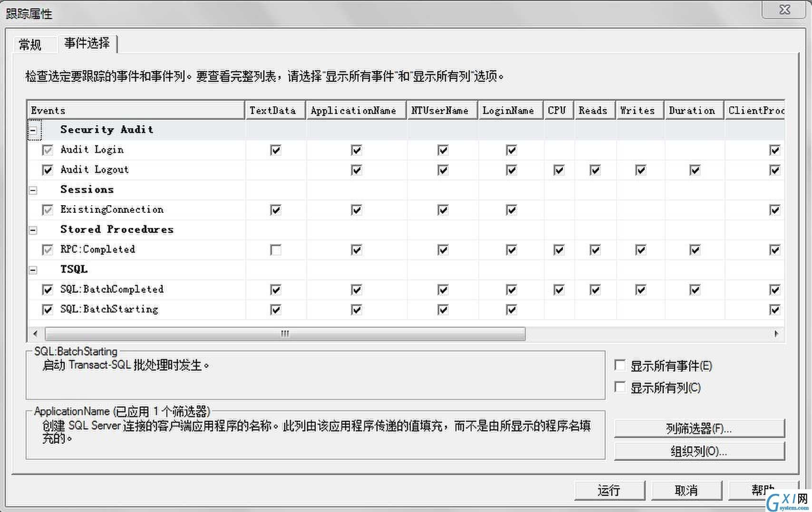
Task: Click the NTUserName column header
Action: [443, 110]
